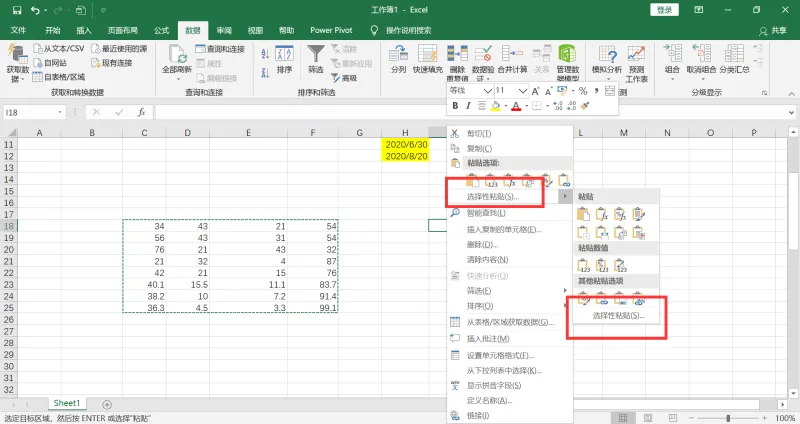
Task: Click 删除重复值 (Remove Duplicates) icon
Action: coord(457,62)
